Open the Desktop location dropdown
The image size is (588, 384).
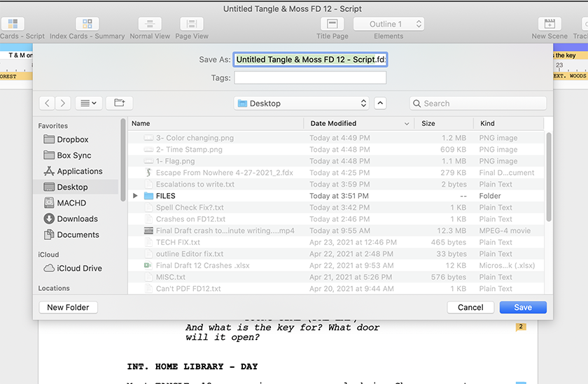coord(302,103)
